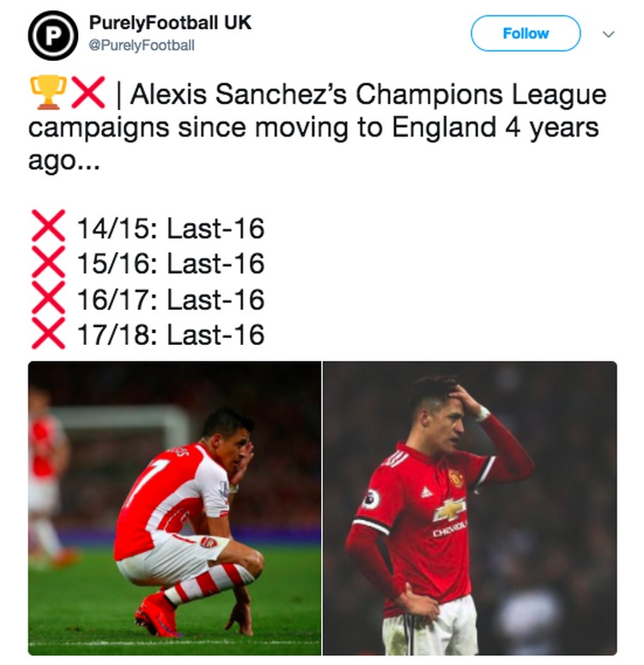The height and width of the screenshot is (665, 644).
Task: Click the red cross next to 14/15
Action: tap(48, 228)
